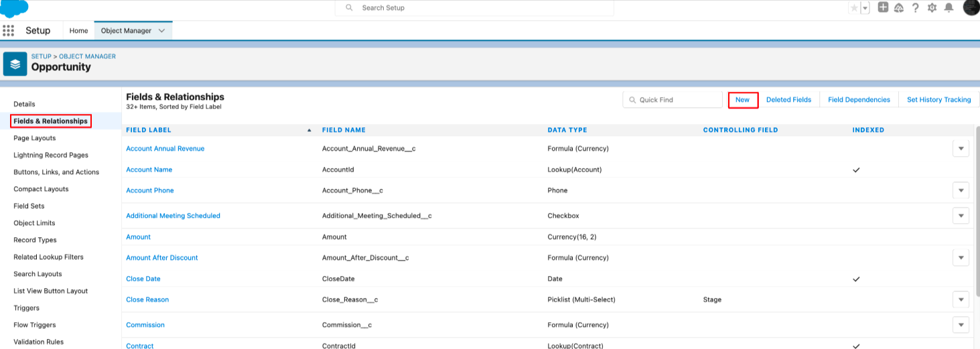Open the Amount field link
980x349 pixels.
[x=138, y=237]
